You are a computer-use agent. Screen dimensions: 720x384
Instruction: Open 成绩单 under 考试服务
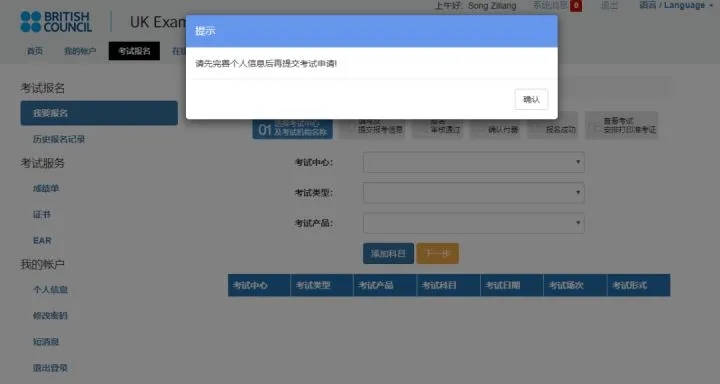click(x=46, y=188)
